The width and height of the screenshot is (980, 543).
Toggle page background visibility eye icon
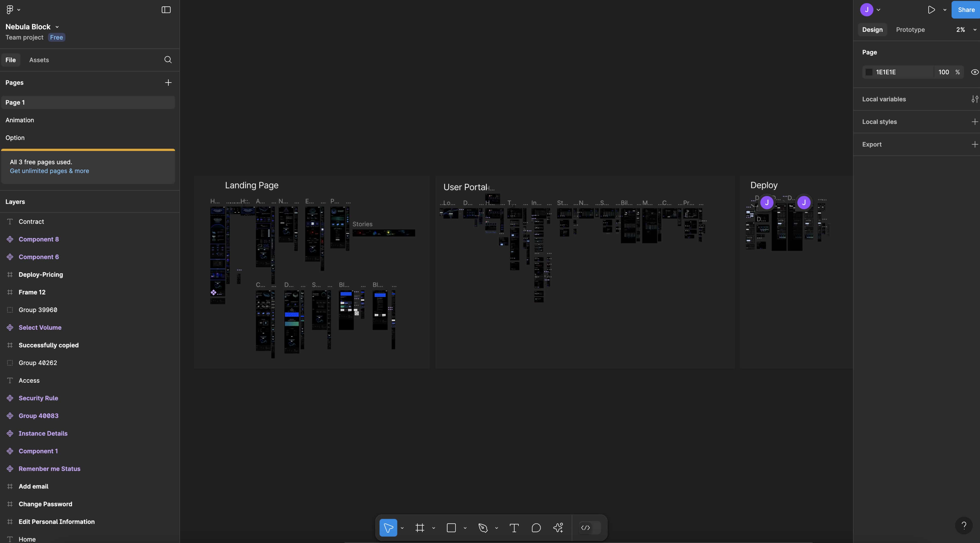point(975,72)
